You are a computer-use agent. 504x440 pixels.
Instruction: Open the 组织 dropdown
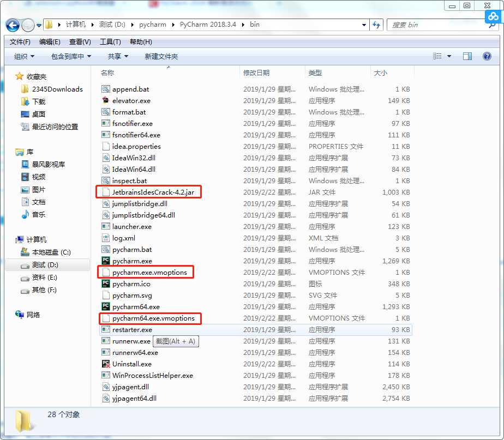[x=24, y=57]
